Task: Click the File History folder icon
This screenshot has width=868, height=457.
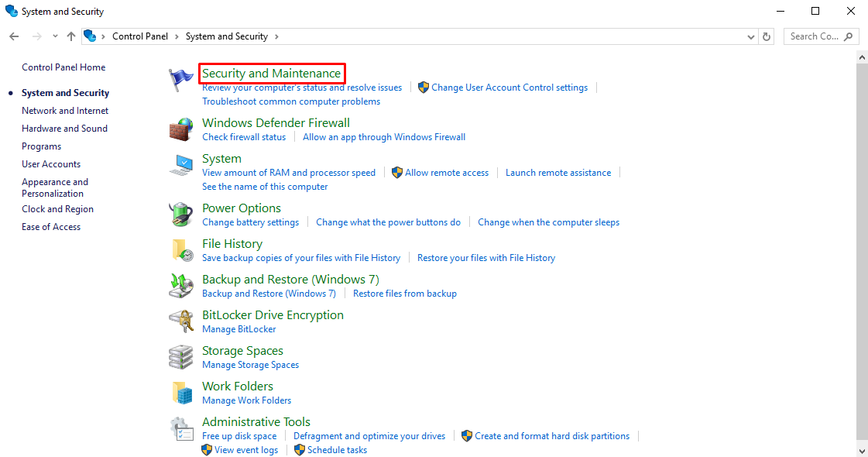Action: click(182, 250)
